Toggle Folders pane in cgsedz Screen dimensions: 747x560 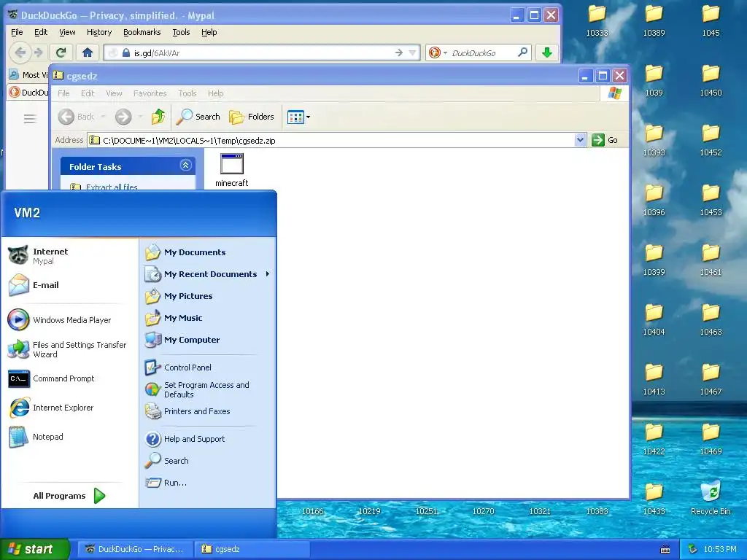pyautogui.click(x=252, y=117)
